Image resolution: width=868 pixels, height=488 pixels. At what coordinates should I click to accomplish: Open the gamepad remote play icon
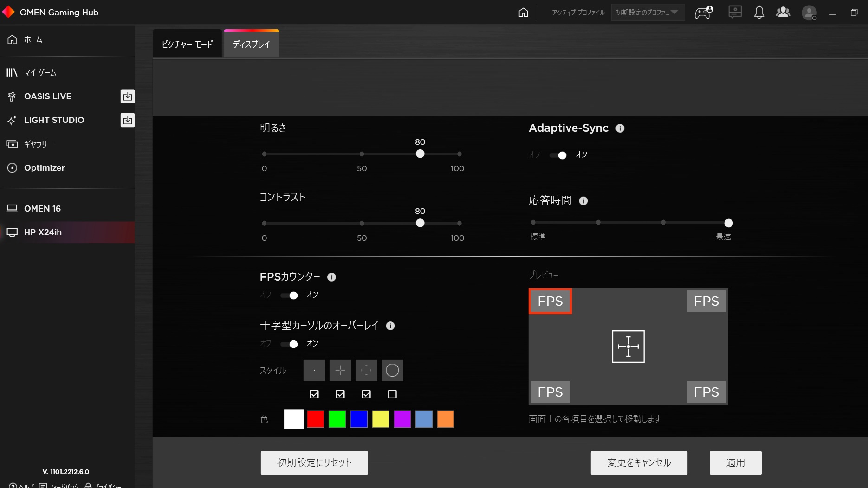703,13
